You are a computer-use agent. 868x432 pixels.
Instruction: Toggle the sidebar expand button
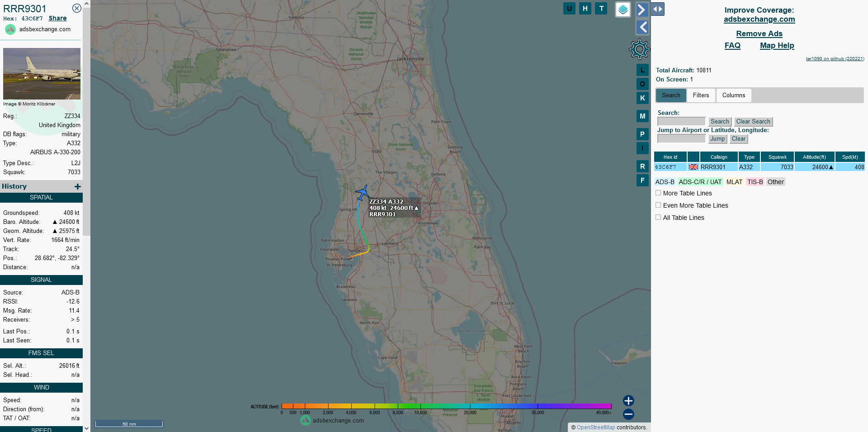pyautogui.click(x=658, y=9)
